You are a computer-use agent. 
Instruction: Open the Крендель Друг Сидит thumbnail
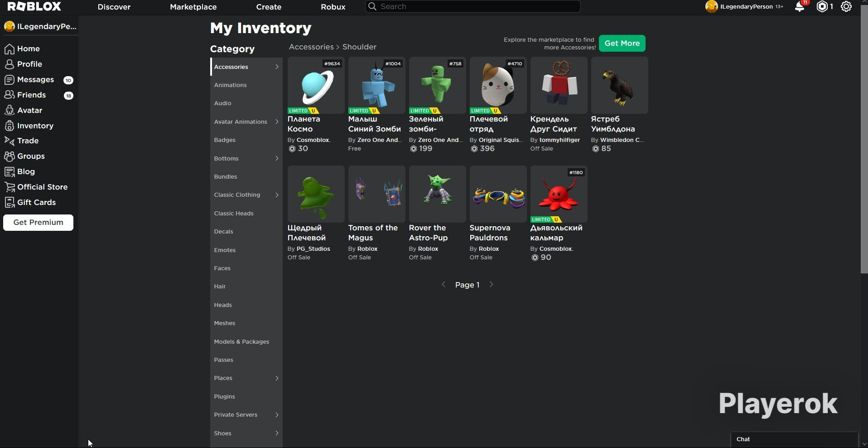[559, 85]
